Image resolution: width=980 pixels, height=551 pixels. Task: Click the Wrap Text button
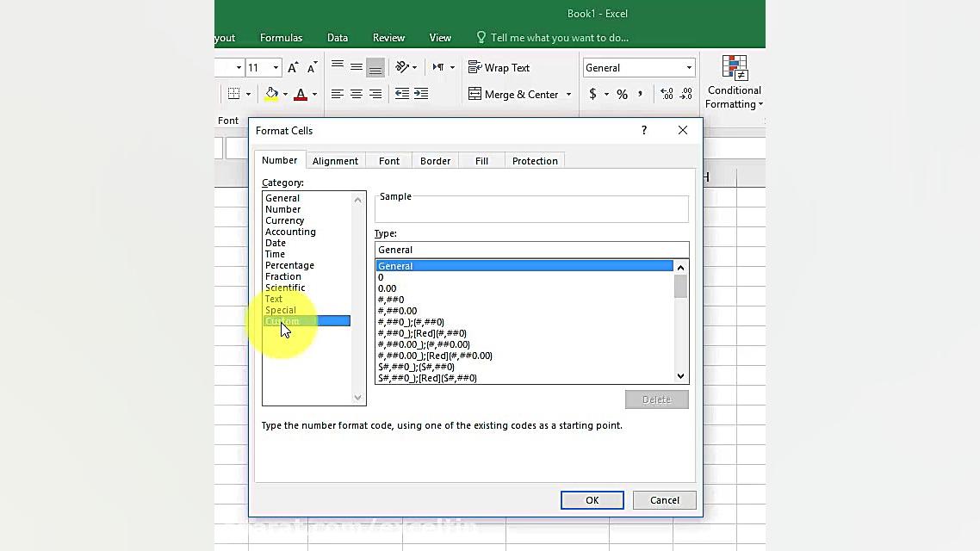tap(499, 67)
